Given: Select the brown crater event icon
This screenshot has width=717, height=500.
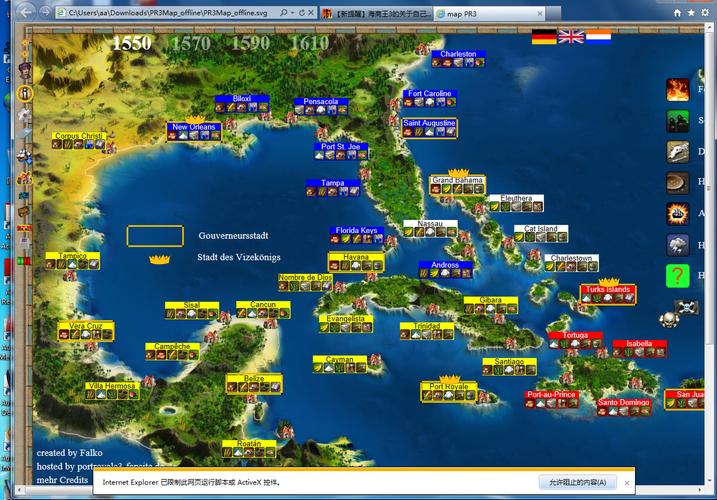Looking at the screenshot, I should point(677,183).
